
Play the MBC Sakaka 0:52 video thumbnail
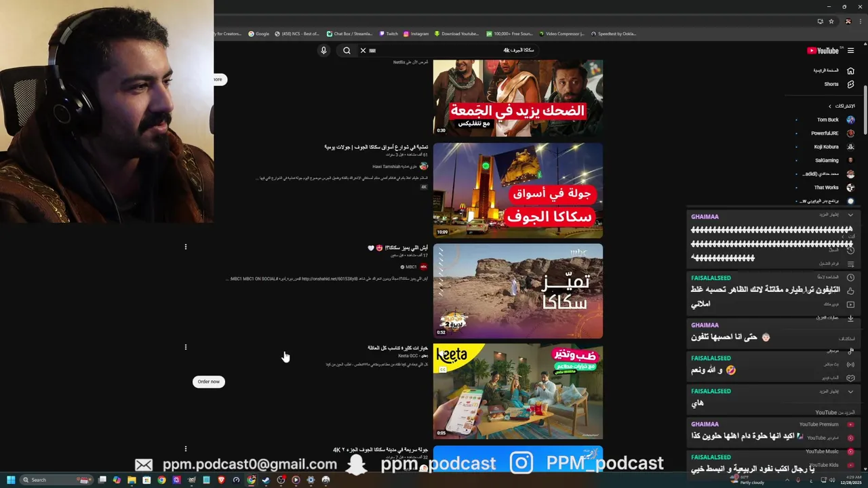518,291
